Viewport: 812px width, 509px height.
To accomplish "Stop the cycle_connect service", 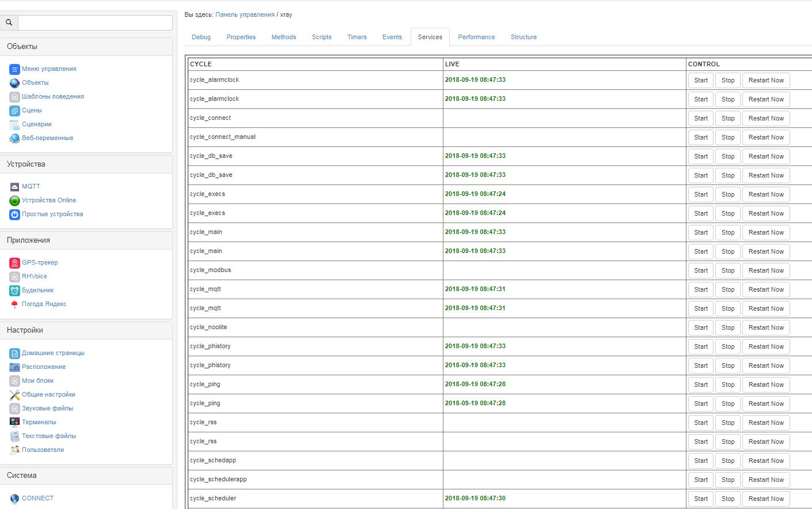I will (x=728, y=118).
